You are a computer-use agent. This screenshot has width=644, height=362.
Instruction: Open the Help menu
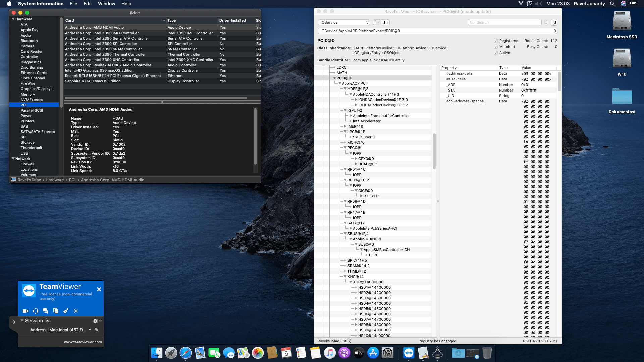(126, 4)
